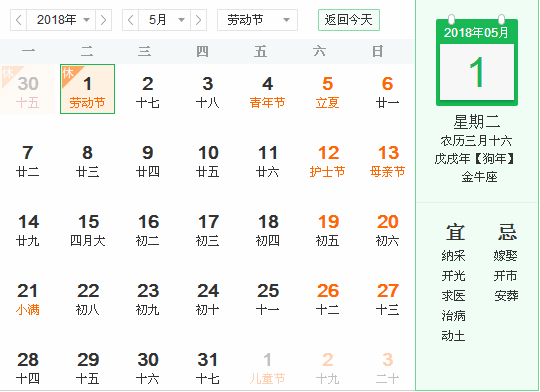
Task: Select May 4 青年节
Action: (x=267, y=92)
